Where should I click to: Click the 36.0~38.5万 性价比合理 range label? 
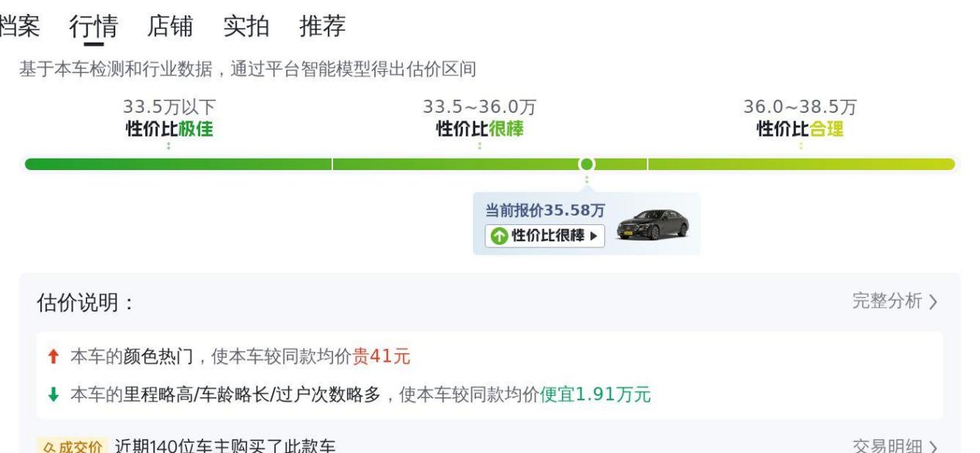click(800, 118)
